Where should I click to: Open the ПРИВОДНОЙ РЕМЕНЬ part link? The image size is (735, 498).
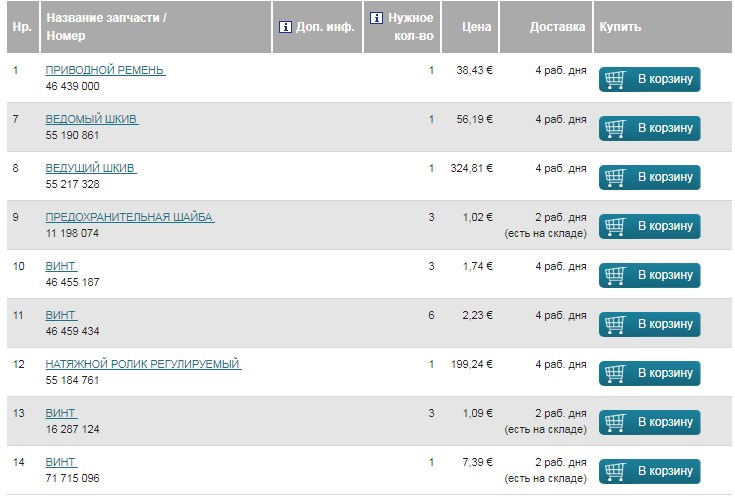(105, 71)
